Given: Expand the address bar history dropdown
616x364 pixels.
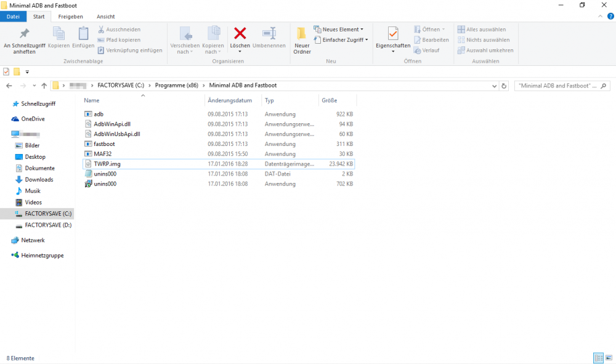Looking at the screenshot, I should [x=494, y=86].
